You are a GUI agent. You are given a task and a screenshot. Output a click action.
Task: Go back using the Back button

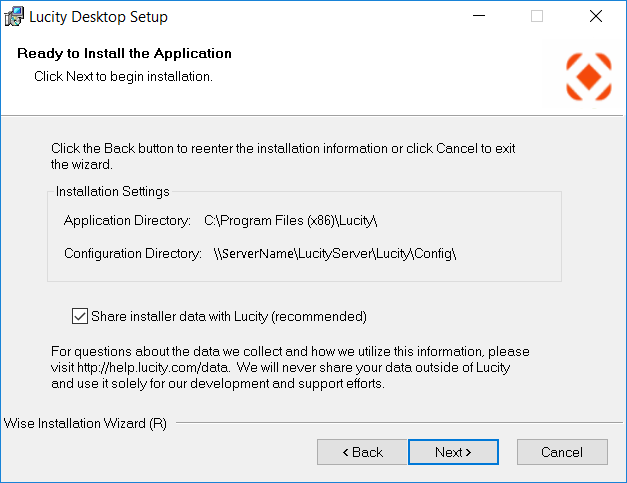[x=362, y=452]
